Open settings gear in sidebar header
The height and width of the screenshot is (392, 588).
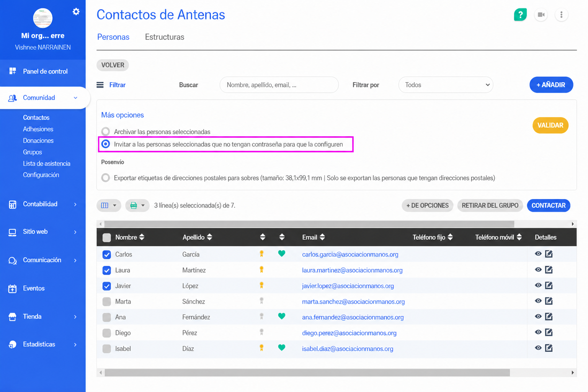[76, 11]
